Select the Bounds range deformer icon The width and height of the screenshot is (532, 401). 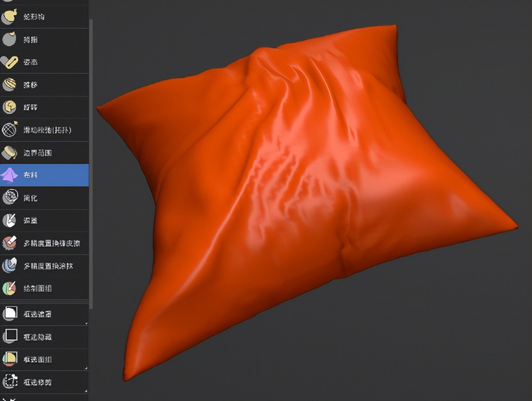pos(29,153)
